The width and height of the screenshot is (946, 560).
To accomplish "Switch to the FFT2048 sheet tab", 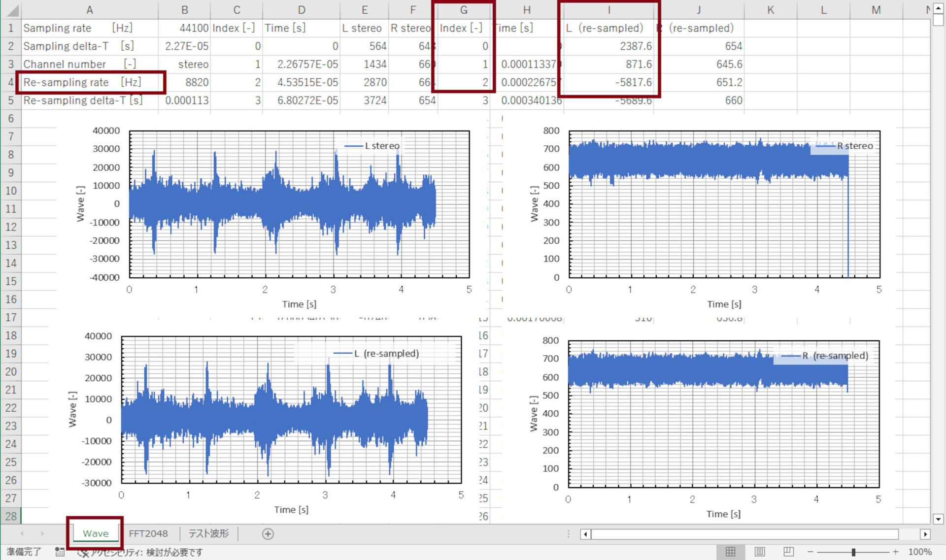I will click(148, 533).
